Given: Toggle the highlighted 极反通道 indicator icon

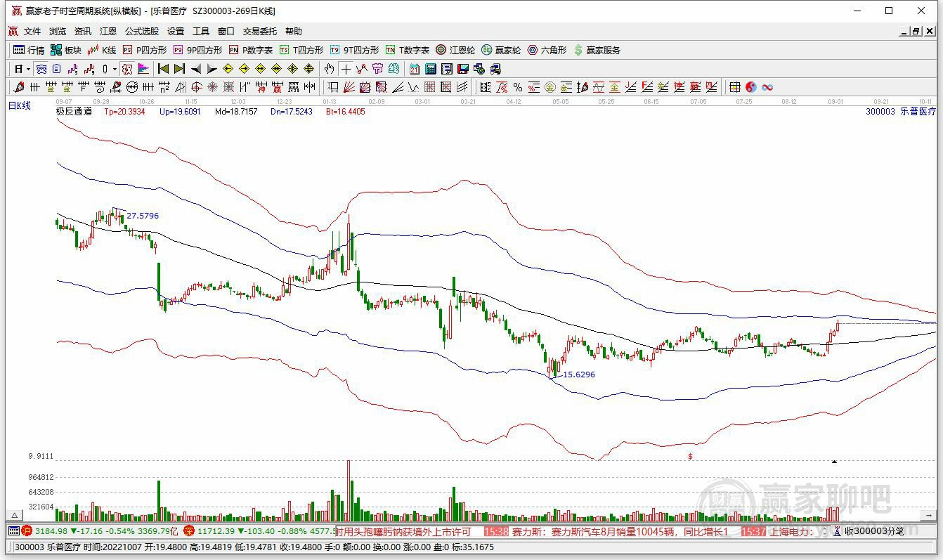Looking at the screenshot, I should [126, 69].
